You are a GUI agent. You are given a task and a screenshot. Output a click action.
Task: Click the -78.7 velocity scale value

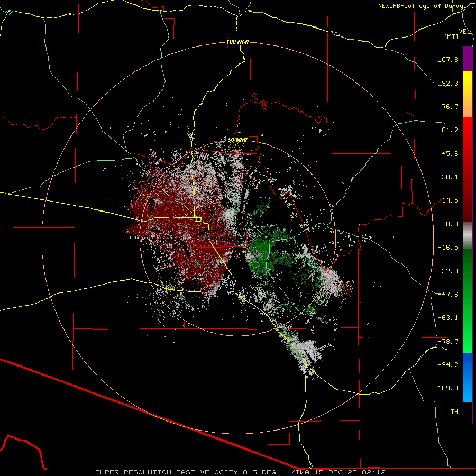click(448, 342)
